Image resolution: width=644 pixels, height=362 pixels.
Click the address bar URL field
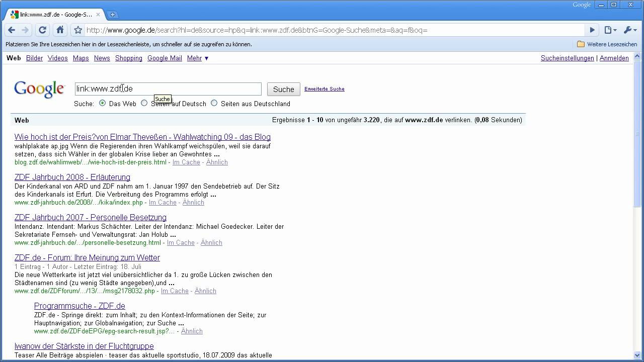(334, 30)
